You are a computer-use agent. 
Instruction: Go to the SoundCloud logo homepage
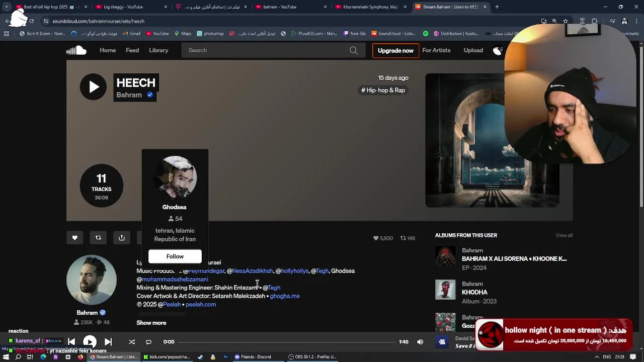click(x=76, y=50)
